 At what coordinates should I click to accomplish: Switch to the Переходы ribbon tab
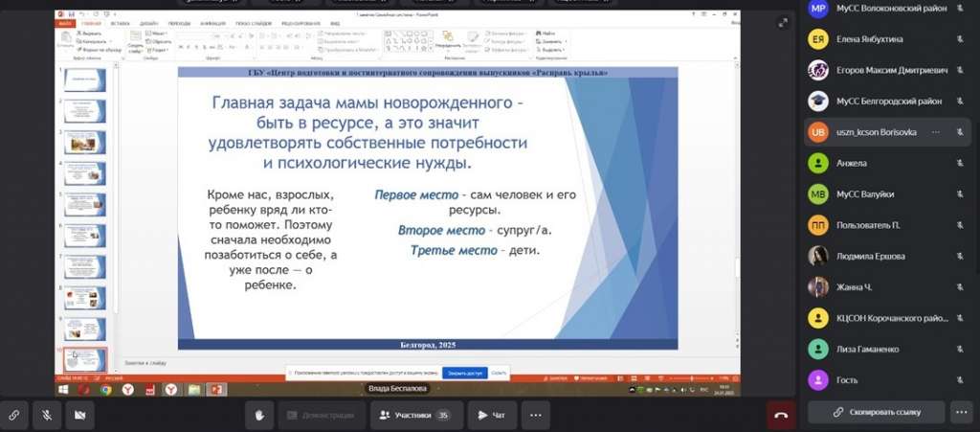[x=179, y=23]
